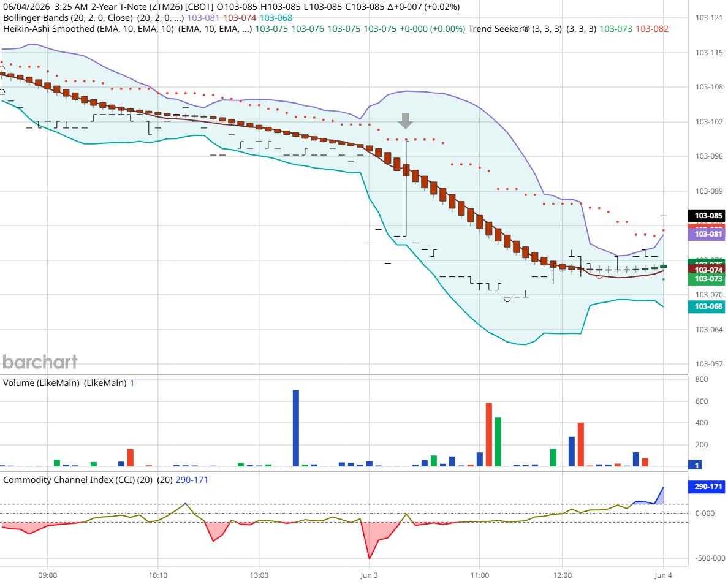Click the 12:00 time axis label
Viewport: 728px width, 584px height.
[x=563, y=575]
